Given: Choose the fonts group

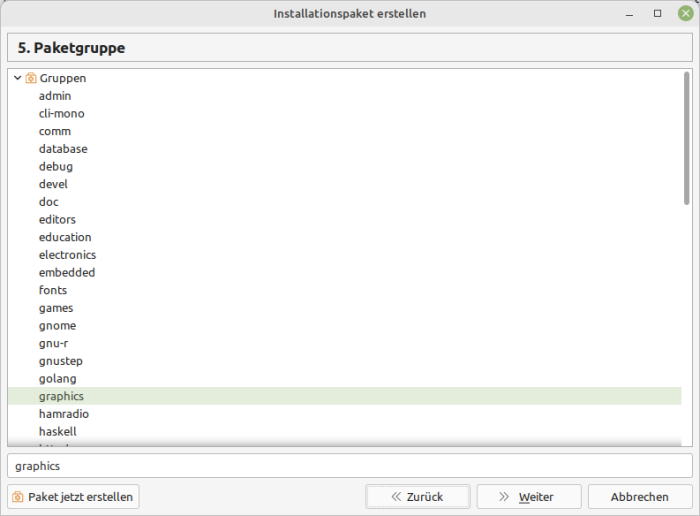Looking at the screenshot, I should point(345,290).
